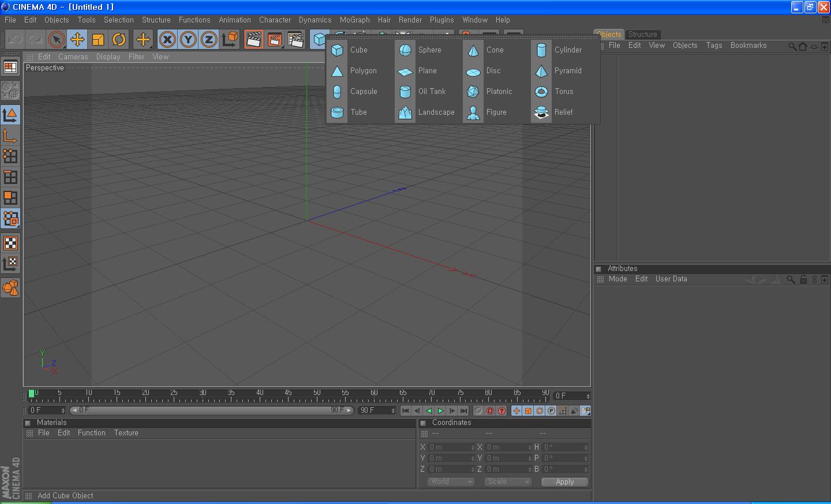Click stepper for X position field

(x=473, y=447)
